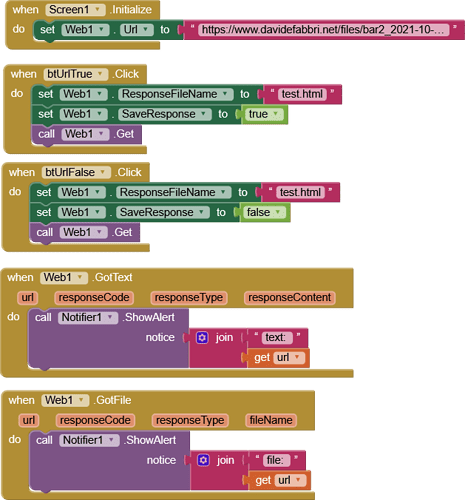Screen dimensions: 465x500
Task: Open ResponseFileName dropdown in btUrlTrue block
Action: click(175, 94)
